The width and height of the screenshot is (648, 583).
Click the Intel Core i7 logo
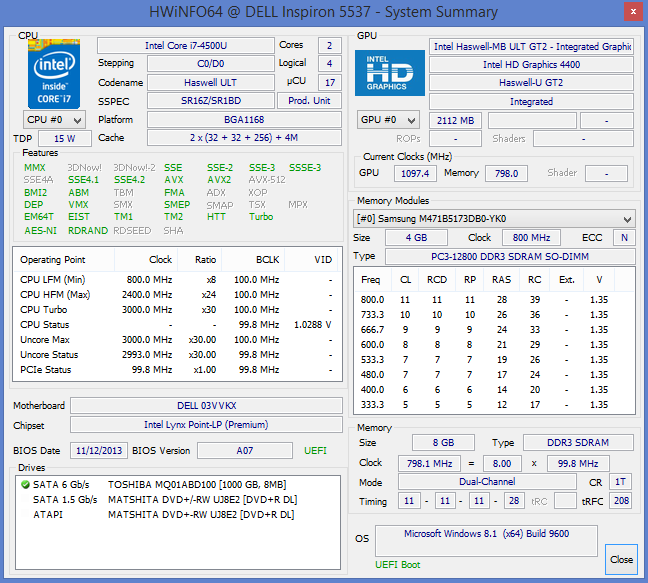(x=54, y=74)
